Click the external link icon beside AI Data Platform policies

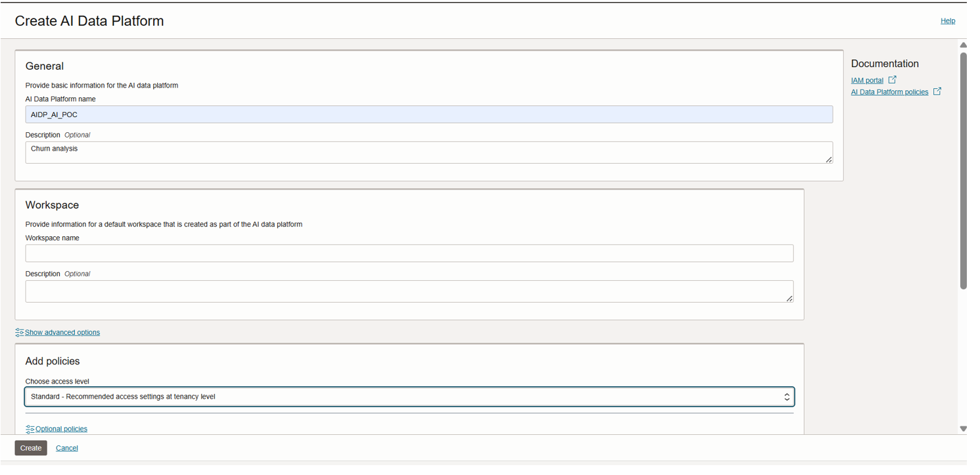[937, 92]
